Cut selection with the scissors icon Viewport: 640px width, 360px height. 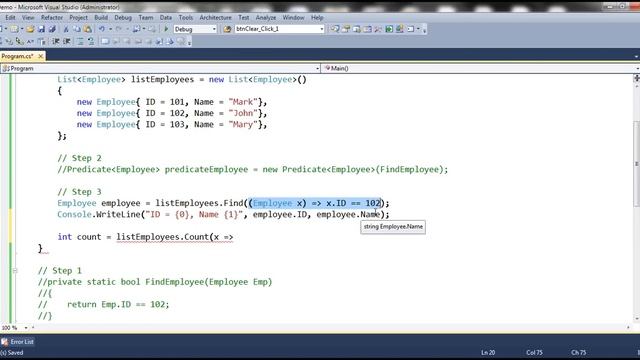[66, 29]
